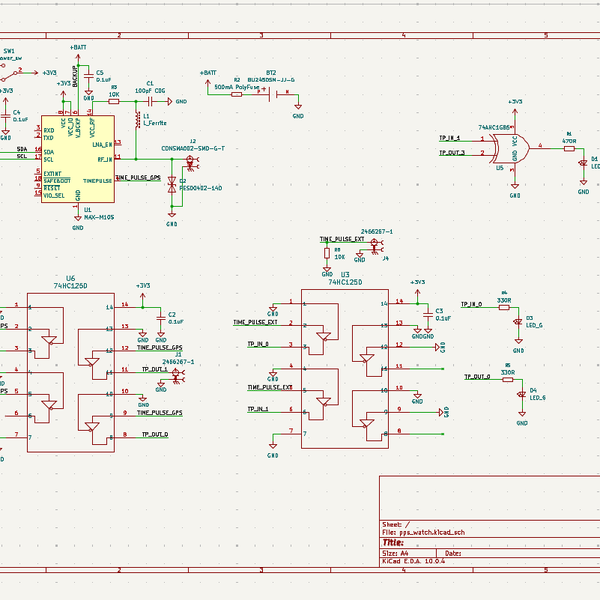This screenshot has height=600, width=600.
Task: Click the R4 330R resistor symbol
Action: pyautogui.click(x=504, y=307)
